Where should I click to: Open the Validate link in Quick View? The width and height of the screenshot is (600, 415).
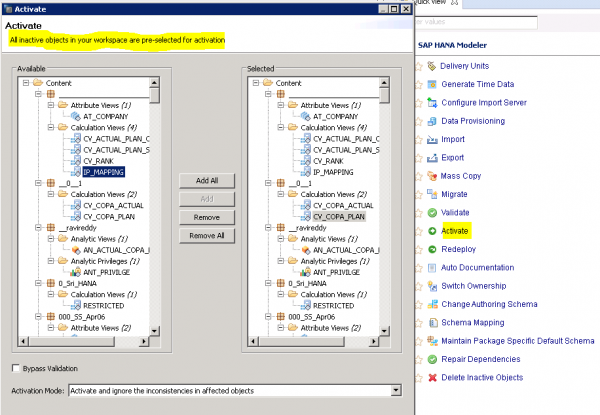[455, 213]
